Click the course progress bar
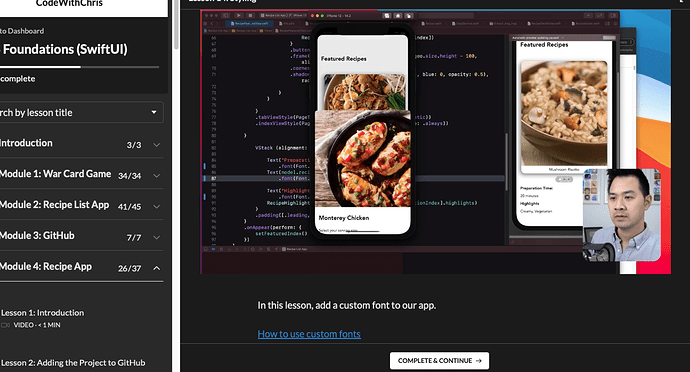Image resolution: width=690 pixels, height=372 pixels. pos(79,67)
